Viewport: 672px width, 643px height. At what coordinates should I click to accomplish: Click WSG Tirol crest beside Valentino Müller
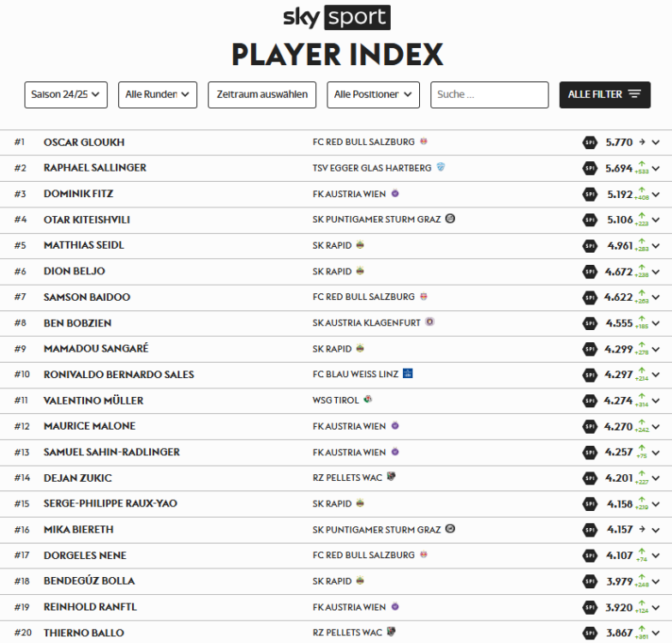368,400
